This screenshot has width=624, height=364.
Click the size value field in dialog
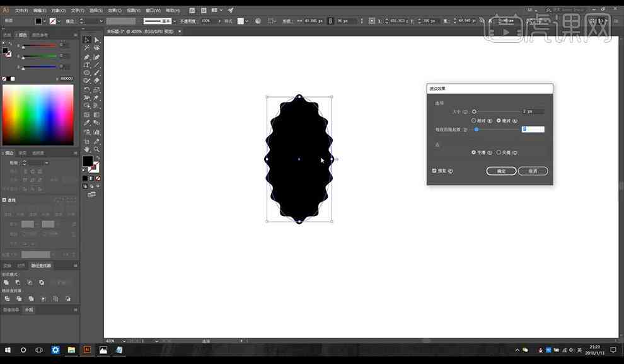533,111
